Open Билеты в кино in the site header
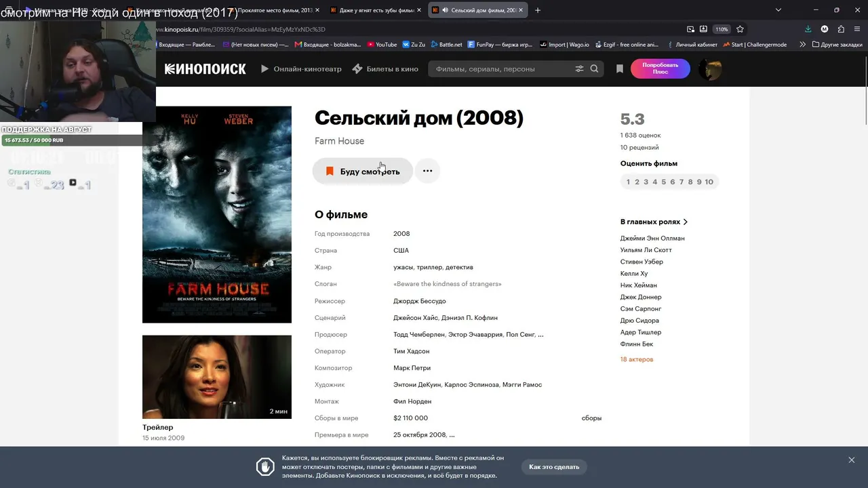Screen dimensions: 868x488 click(385, 69)
